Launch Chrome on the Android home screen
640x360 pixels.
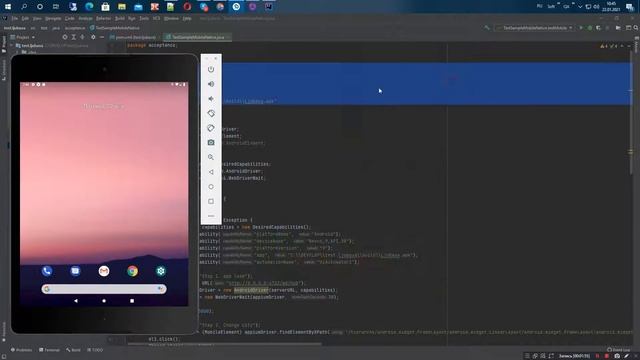pyautogui.click(x=132, y=271)
